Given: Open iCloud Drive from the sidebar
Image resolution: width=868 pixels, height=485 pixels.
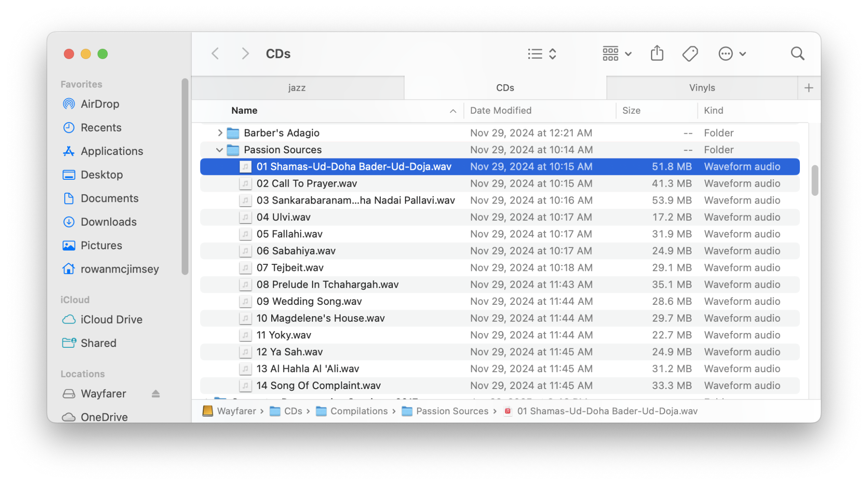Looking at the screenshot, I should (111, 319).
